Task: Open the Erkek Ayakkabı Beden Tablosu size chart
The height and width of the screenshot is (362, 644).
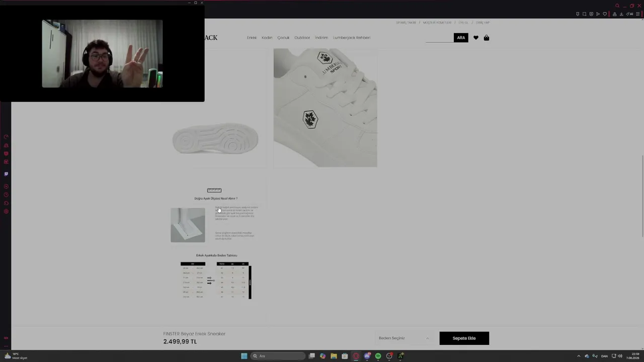Action: pyautogui.click(x=216, y=280)
